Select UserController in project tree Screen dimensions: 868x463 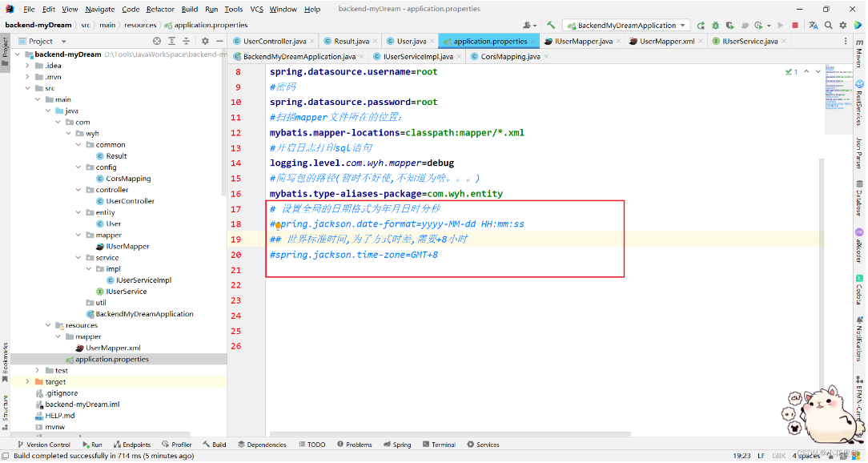130,201
